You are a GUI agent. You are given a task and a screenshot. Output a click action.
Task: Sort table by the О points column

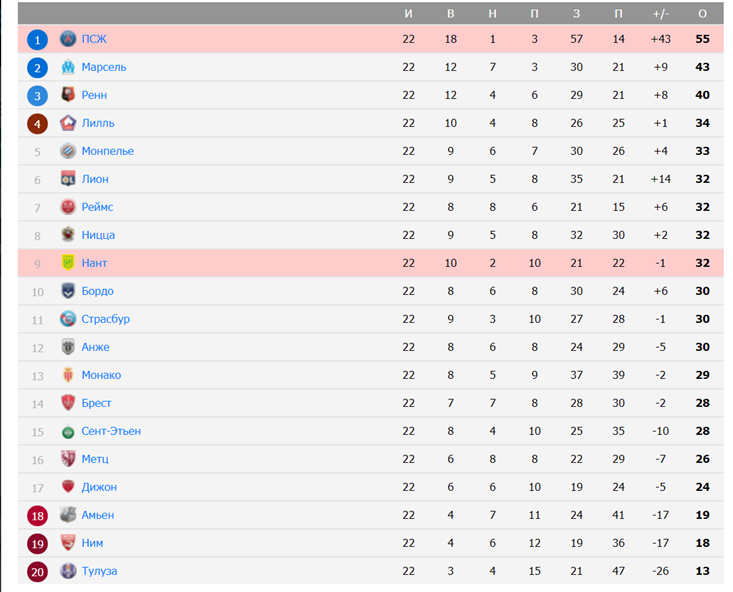[x=702, y=14]
